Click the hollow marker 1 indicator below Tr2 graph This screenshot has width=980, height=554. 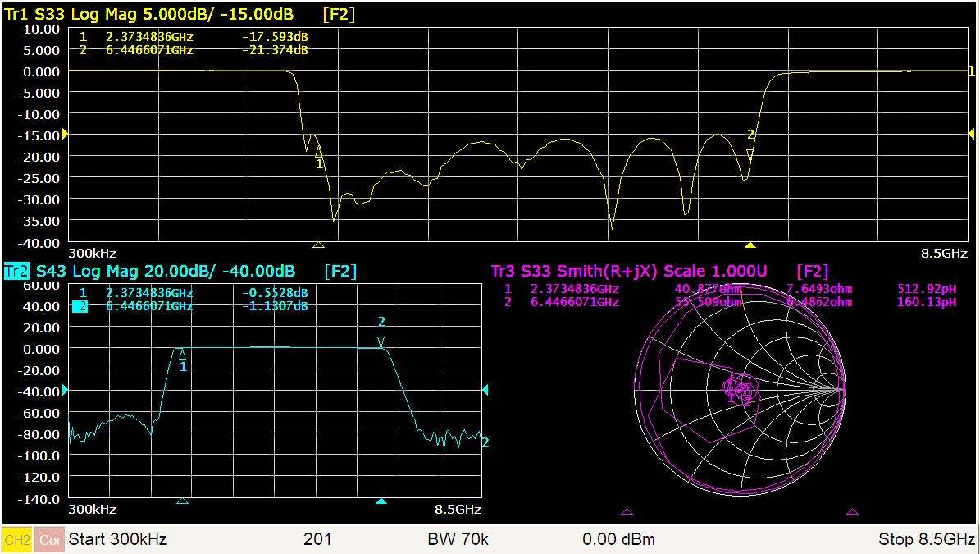pyautogui.click(x=182, y=501)
